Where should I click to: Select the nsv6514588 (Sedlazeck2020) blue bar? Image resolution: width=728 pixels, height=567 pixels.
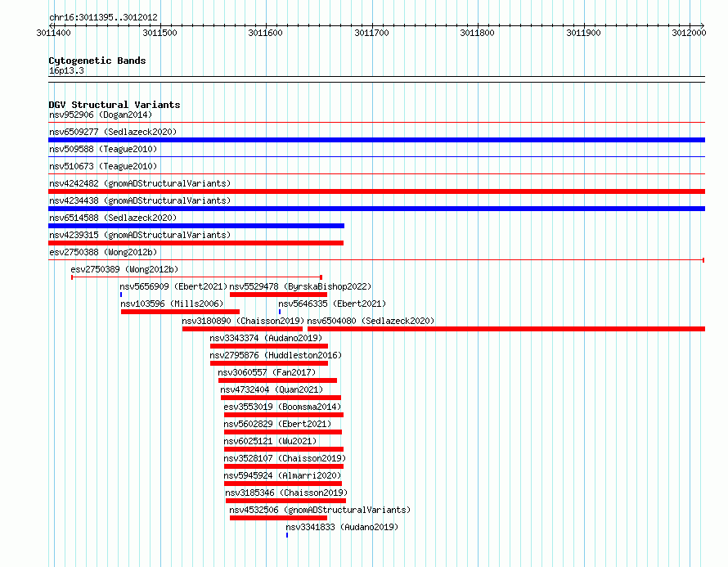coord(196,226)
